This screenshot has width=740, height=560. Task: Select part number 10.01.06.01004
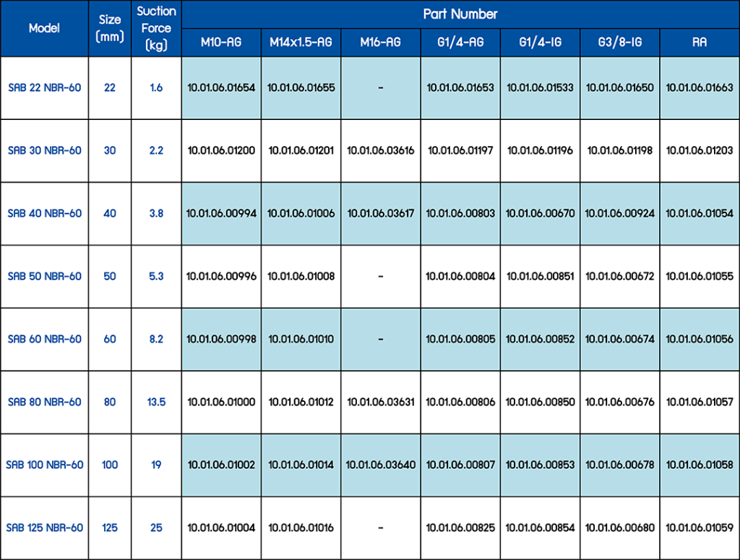click(x=221, y=527)
